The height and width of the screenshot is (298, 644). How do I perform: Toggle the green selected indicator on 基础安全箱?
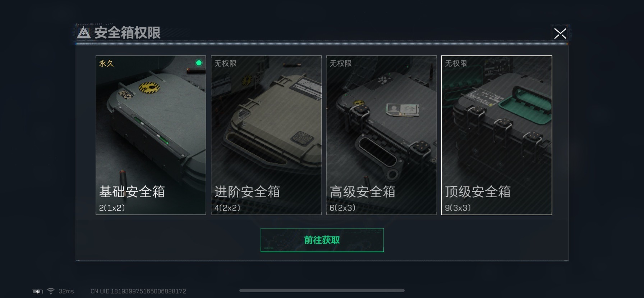click(199, 63)
